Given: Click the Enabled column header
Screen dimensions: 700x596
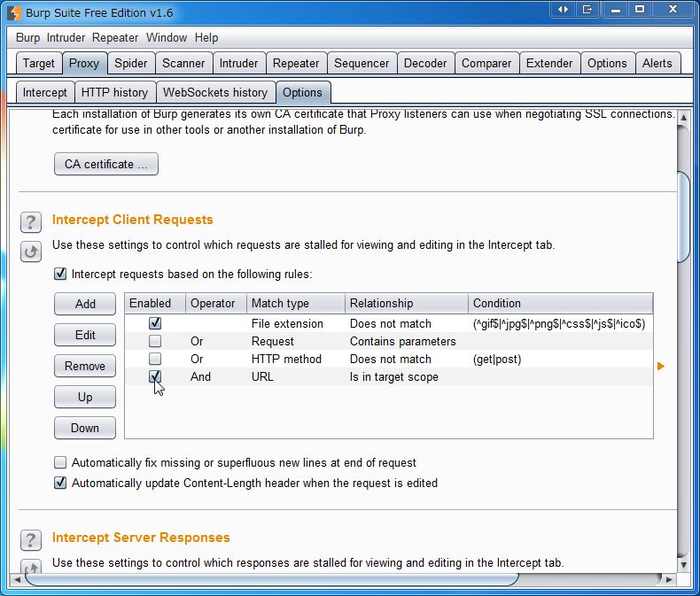Looking at the screenshot, I should coord(155,304).
